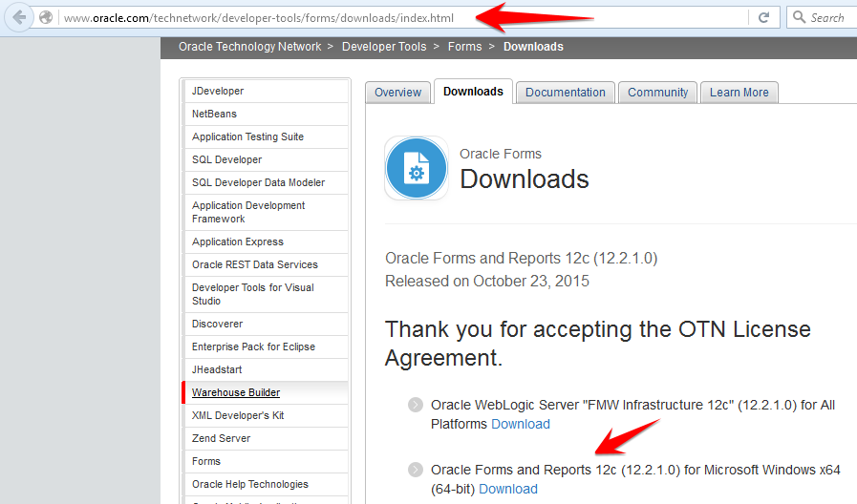This screenshot has width=857, height=504.
Task: Click the URL address bar field
Action: coord(404,17)
